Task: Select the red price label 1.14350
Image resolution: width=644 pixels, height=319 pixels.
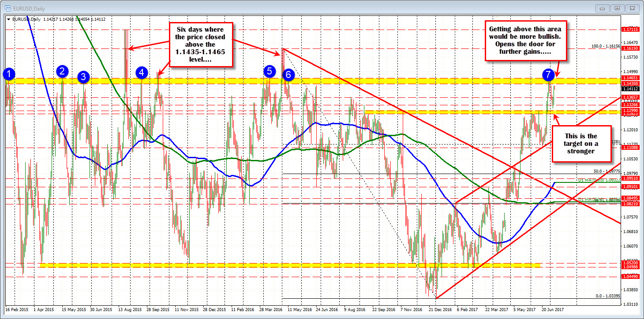Action: pos(629,83)
